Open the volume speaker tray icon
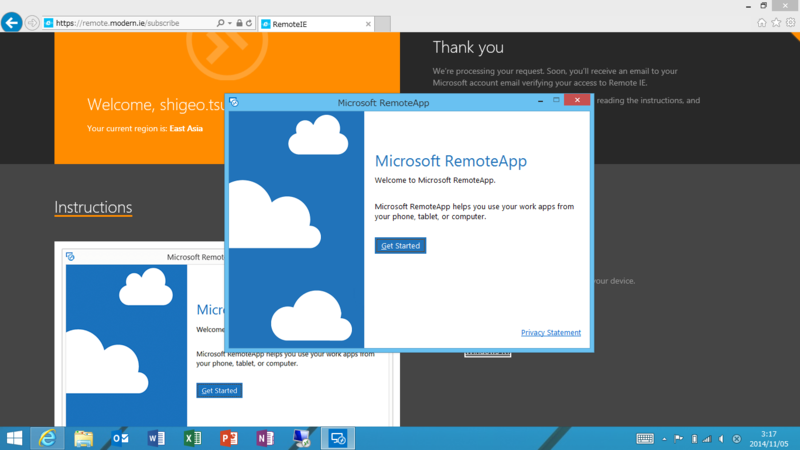The height and width of the screenshot is (450, 800). pos(721,439)
